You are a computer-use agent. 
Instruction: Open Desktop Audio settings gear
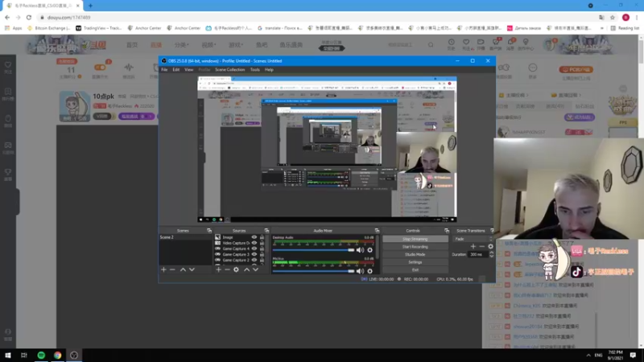point(370,250)
